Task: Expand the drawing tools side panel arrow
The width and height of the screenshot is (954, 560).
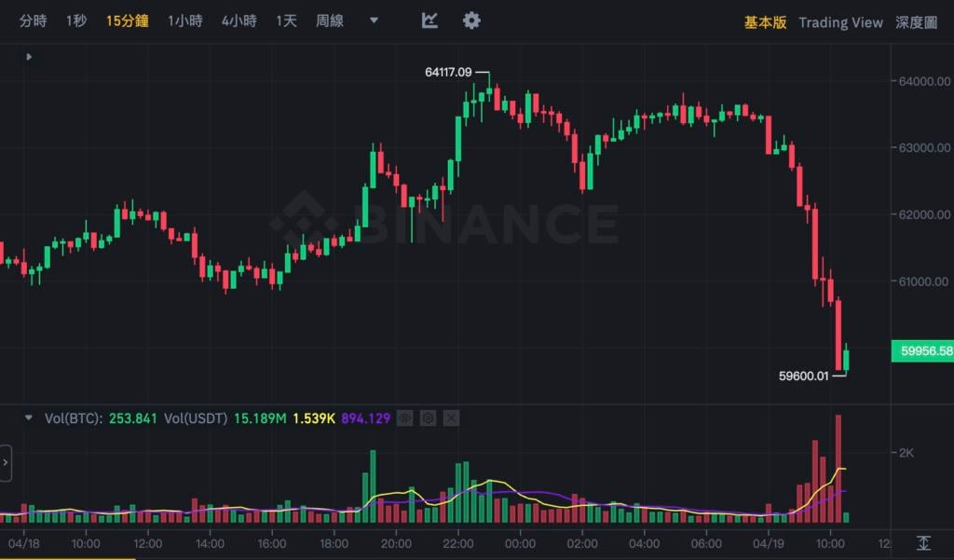Action: [x=6, y=462]
